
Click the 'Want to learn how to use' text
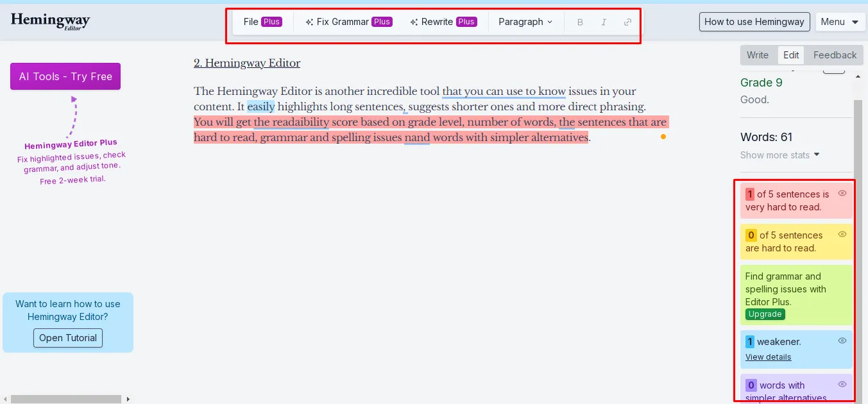tap(68, 304)
